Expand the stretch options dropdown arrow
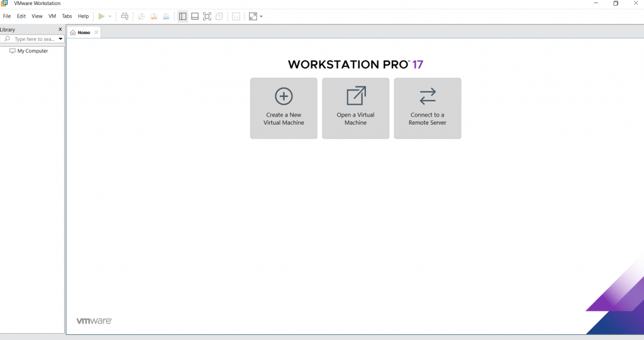The height and width of the screenshot is (340, 644). tap(261, 16)
